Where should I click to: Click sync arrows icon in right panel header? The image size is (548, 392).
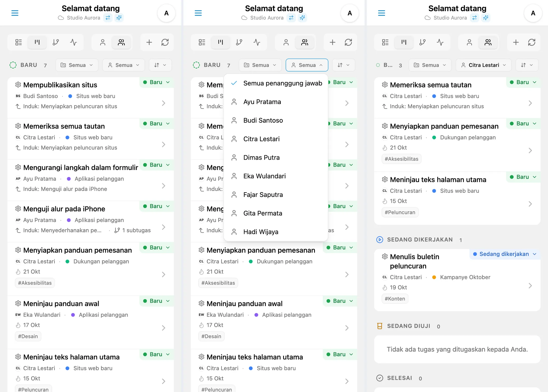pyautogui.click(x=474, y=18)
